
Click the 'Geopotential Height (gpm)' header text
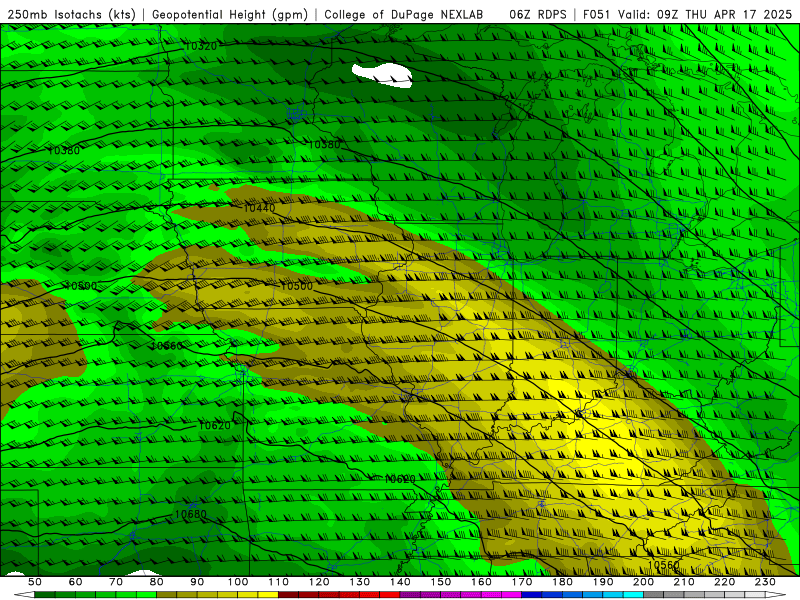click(x=230, y=15)
